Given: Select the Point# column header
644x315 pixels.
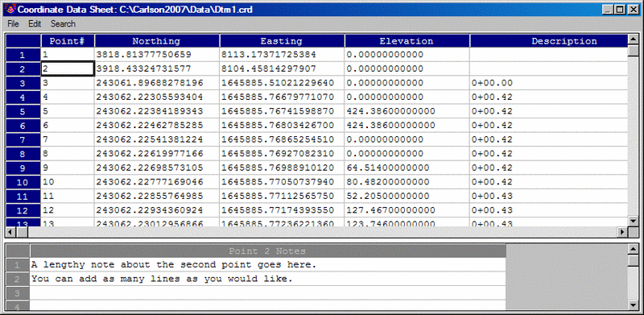Looking at the screenshot, I should click(x=68, y=41).
